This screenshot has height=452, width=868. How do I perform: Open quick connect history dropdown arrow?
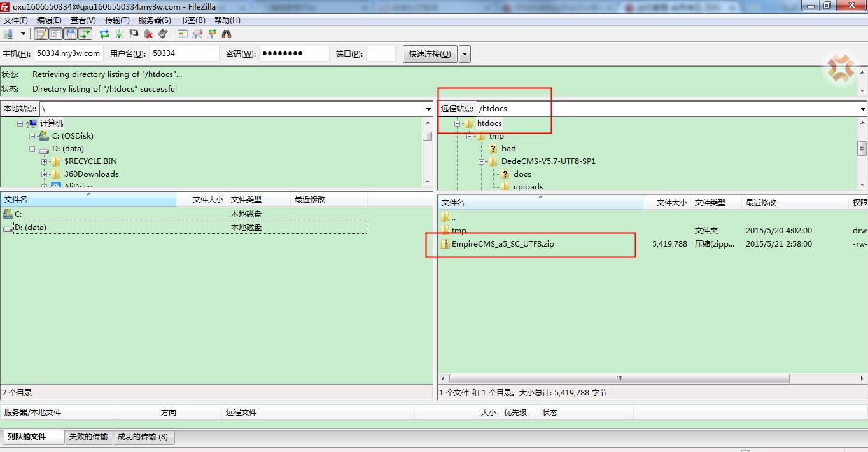[x=465, y=54]
